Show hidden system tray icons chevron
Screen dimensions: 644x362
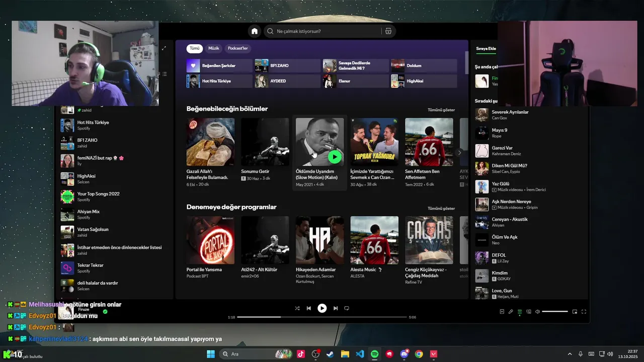pyautogui.click(x=570, y=354)
